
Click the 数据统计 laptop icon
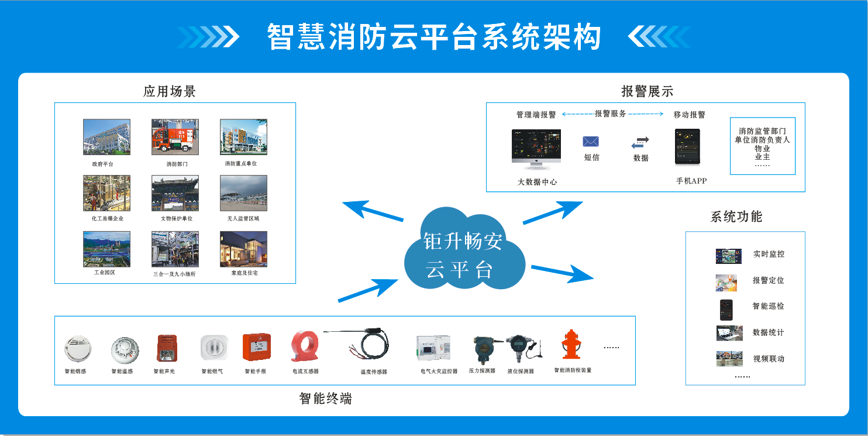[x=729, y=333]
